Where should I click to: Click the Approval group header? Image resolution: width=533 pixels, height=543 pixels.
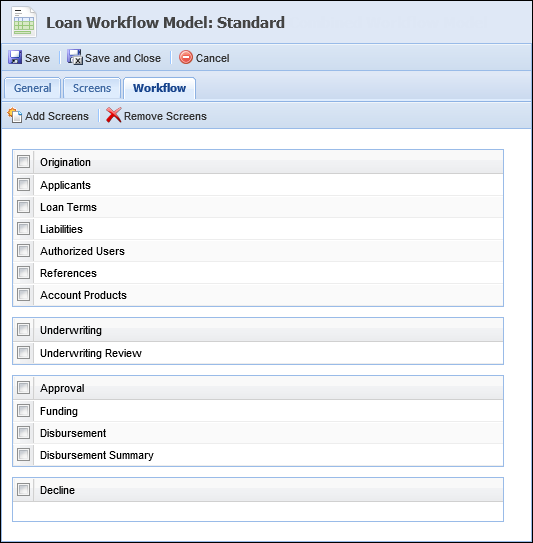click(x=258, y=388)
